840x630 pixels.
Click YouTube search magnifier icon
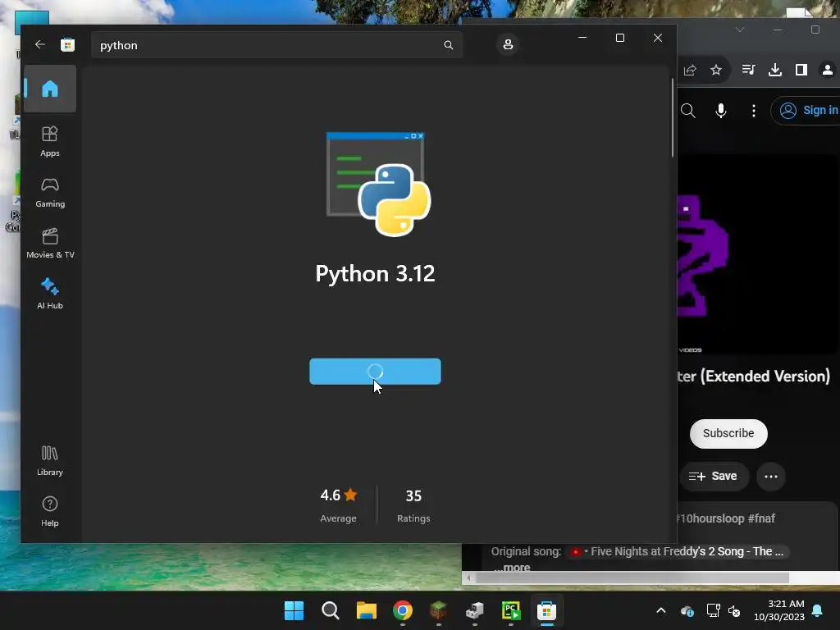(x=688, y=111)
